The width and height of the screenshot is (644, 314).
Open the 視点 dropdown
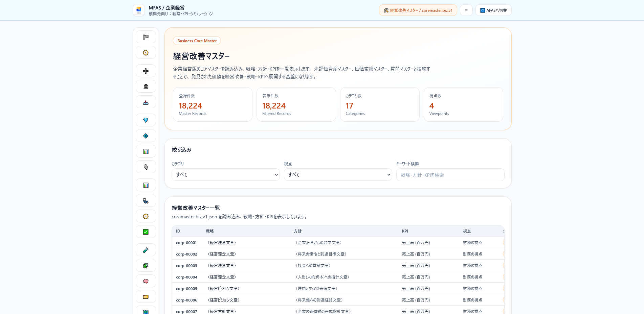click(x=338, y=175)
